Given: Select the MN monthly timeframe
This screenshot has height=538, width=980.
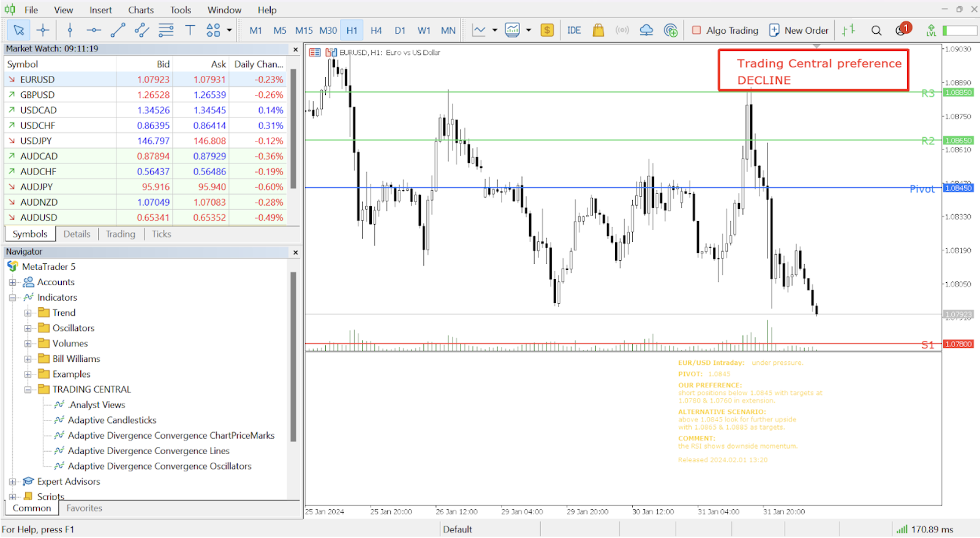Looking at the screenshot, I should 448,30.
